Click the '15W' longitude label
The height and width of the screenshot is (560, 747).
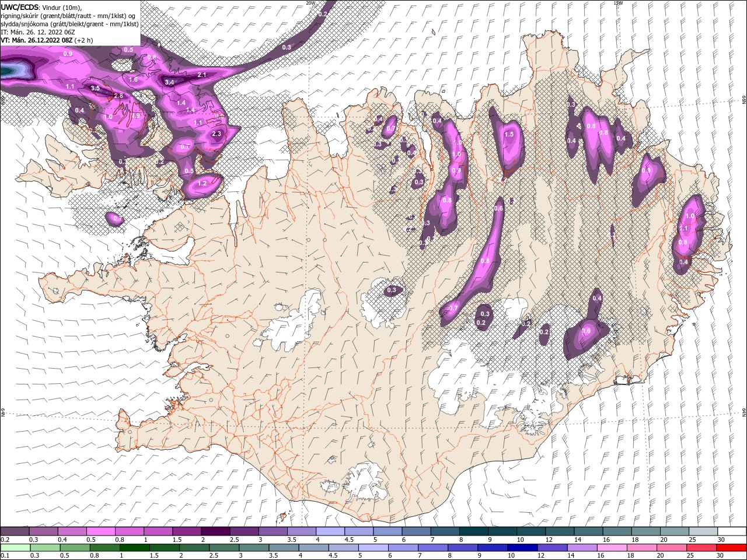click(618, 3)
